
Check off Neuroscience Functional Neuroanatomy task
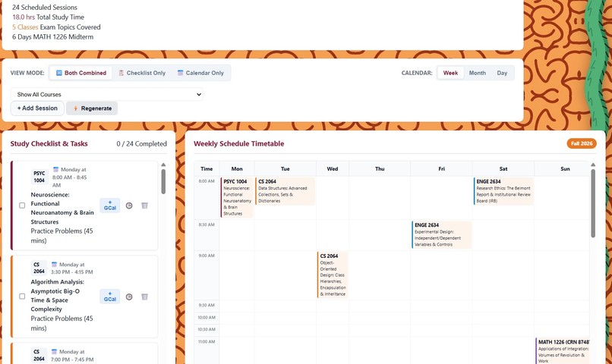click(22, 206)
